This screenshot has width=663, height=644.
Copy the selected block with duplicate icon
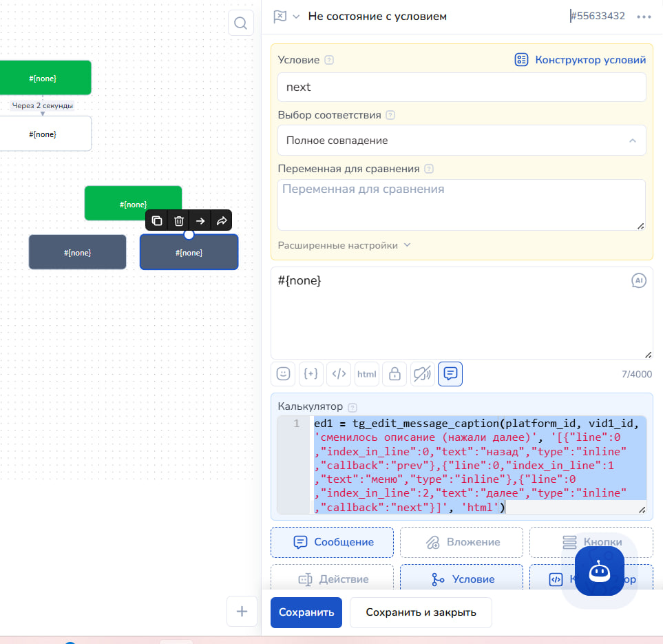[x=157, y=221]
